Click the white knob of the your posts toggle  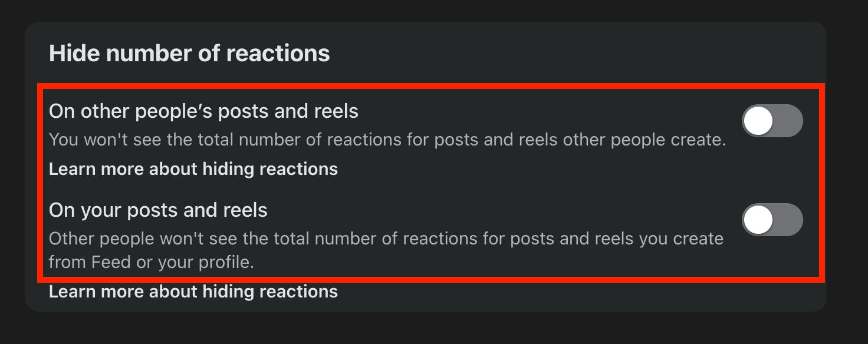tap(758, 220)
